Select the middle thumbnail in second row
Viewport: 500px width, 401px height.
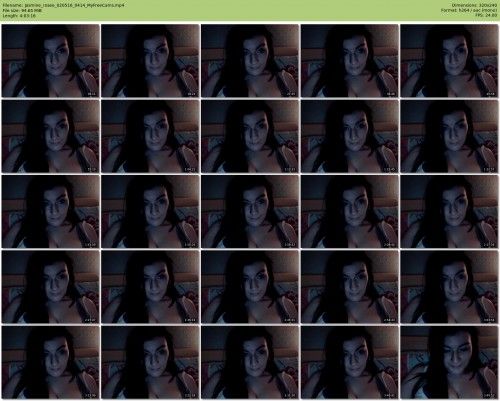[x=250, y=136]
